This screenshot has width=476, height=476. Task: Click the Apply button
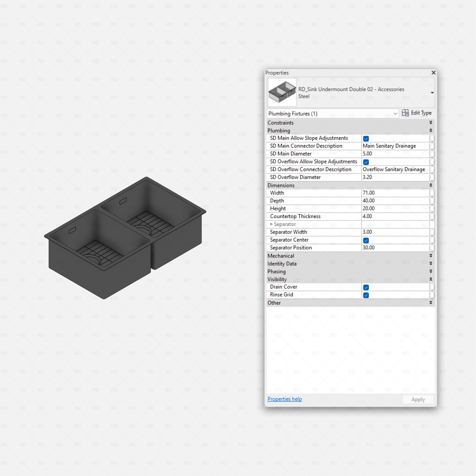[418, 399]
